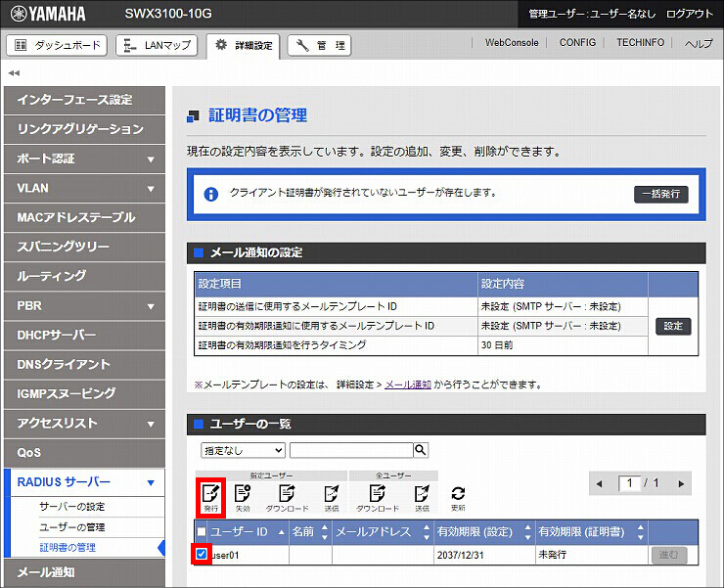
Task: Open the 指定なし filter dropdown
Action: pos(243,450)
